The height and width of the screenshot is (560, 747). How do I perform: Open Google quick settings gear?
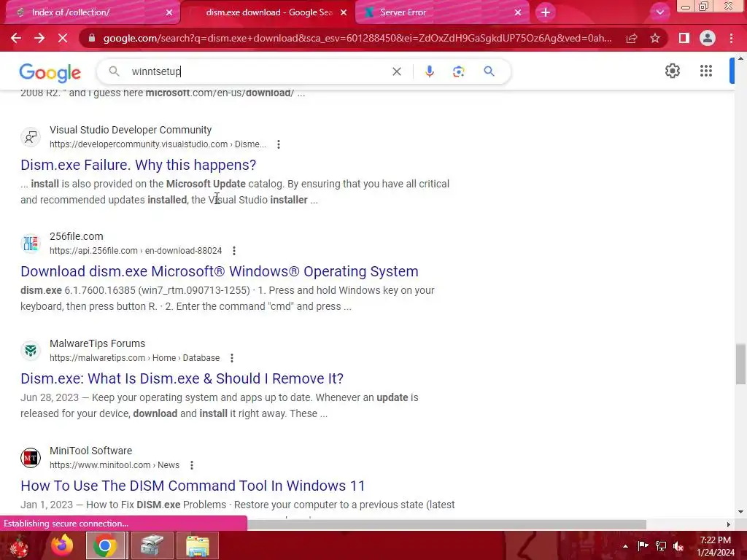(672, 71)
